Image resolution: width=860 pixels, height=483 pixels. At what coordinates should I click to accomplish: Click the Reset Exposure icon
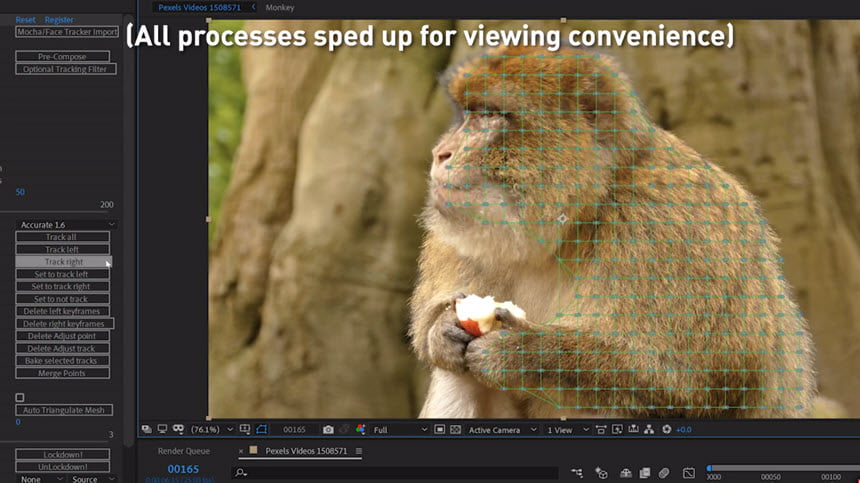tap(666, 430)
